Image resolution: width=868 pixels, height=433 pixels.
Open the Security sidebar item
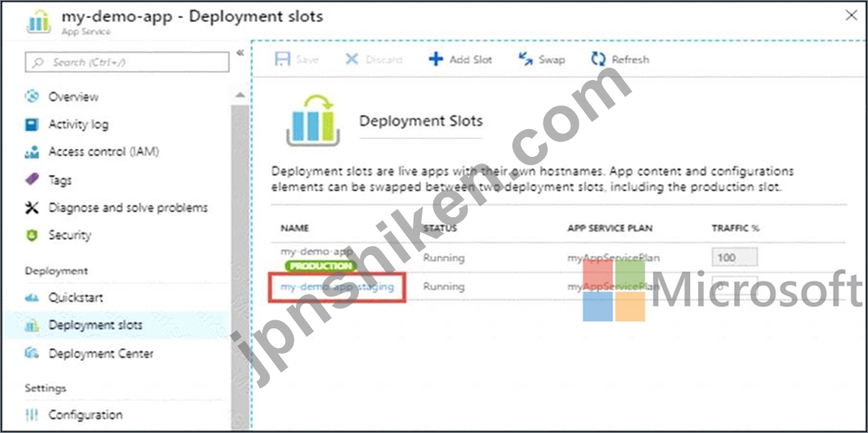69,235
